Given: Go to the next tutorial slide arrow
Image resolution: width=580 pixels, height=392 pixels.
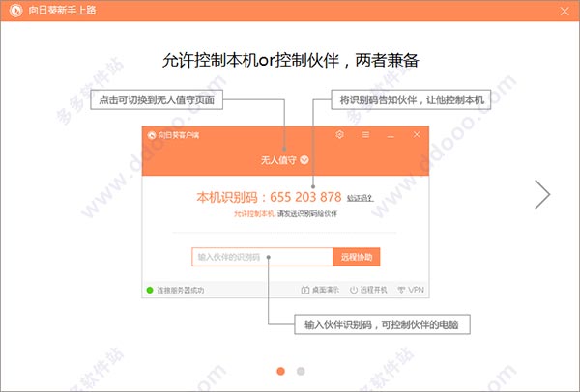Looking at the screenshot, I should click(x=542, y=194).
